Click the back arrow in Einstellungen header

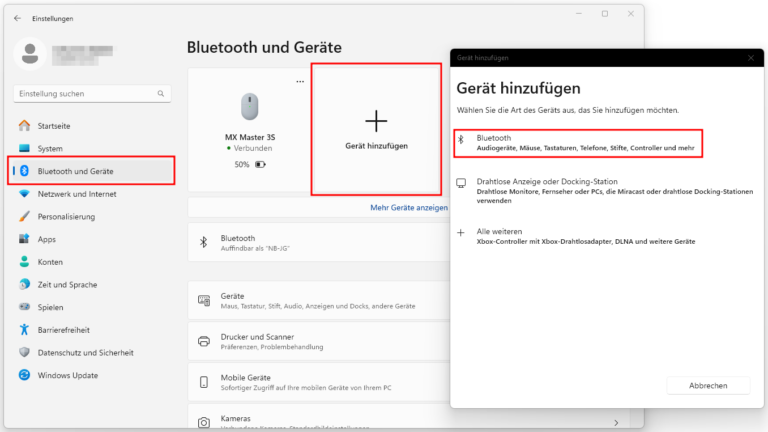[x=17, y=18]
